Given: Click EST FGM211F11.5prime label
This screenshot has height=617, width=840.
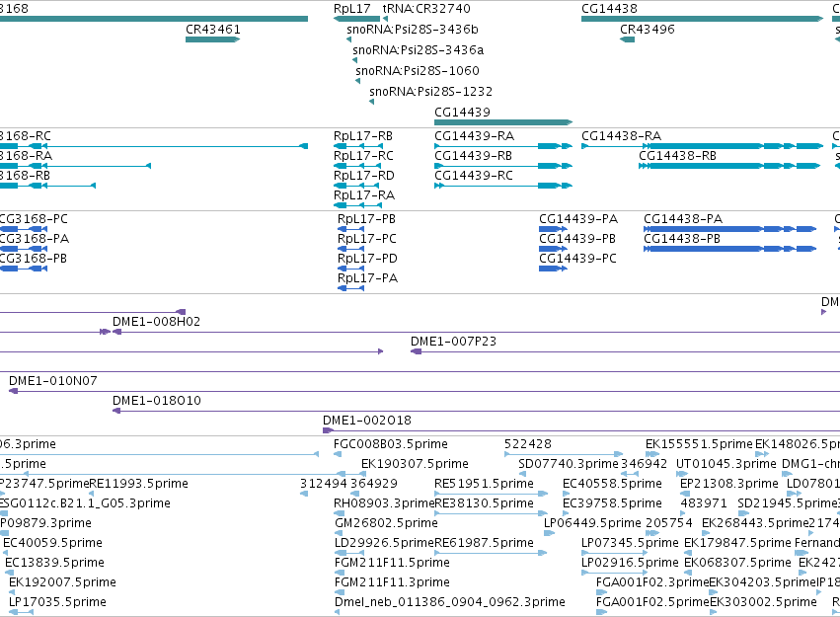Looking at the screenshot, I should (392, 564).
